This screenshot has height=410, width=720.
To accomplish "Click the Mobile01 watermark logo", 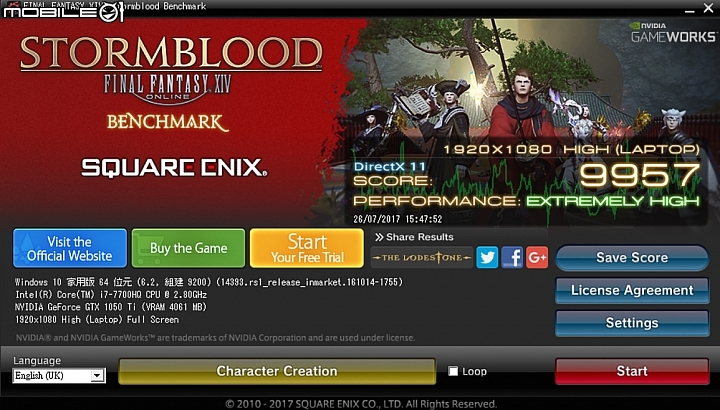I will (63, 12).
